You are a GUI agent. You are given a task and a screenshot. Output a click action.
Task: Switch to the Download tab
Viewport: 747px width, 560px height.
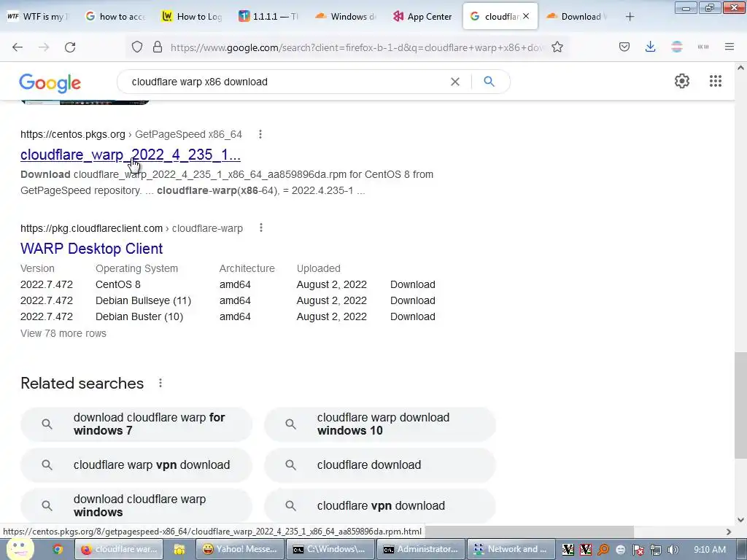pos(576,17)
